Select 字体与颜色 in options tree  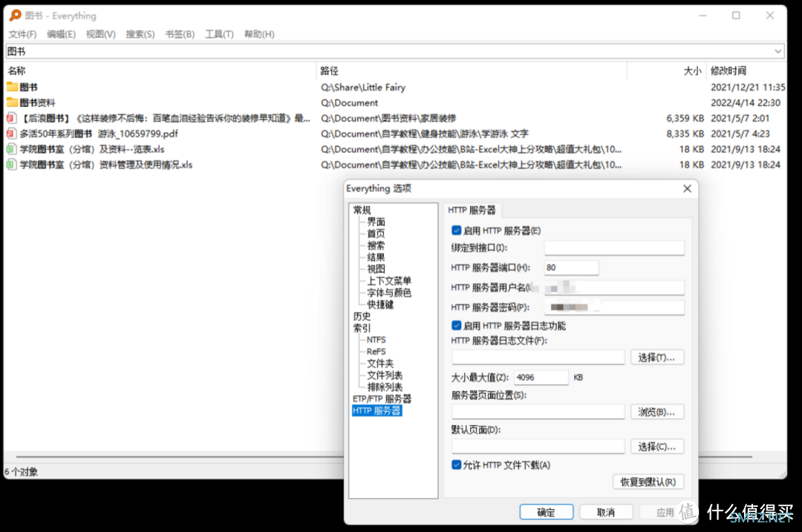tap(389, 292)
